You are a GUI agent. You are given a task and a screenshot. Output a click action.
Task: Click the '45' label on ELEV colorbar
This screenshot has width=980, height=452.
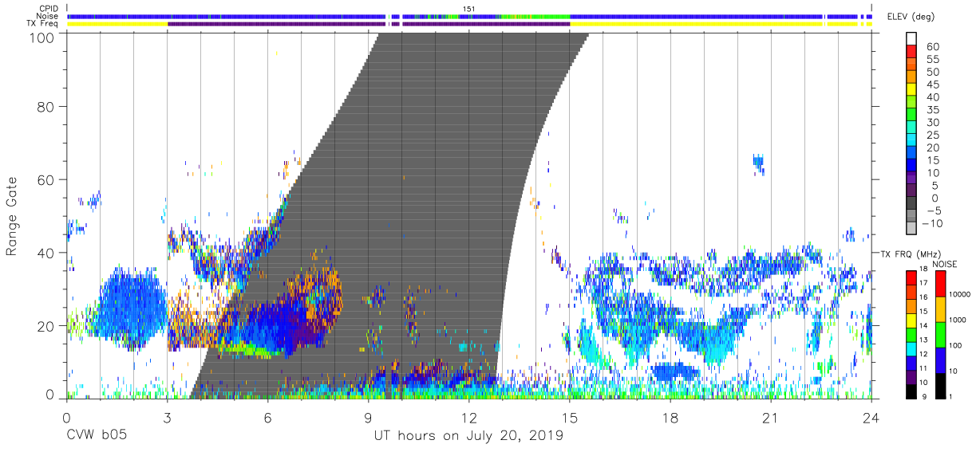click(932, 85)
